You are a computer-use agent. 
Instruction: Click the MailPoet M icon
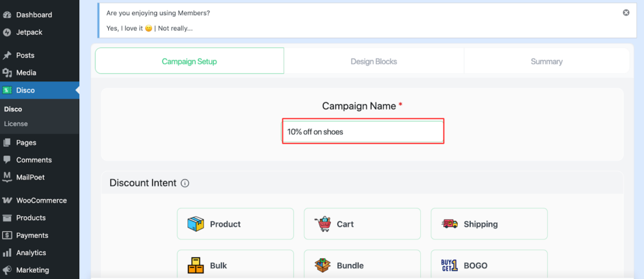[7, 178]
